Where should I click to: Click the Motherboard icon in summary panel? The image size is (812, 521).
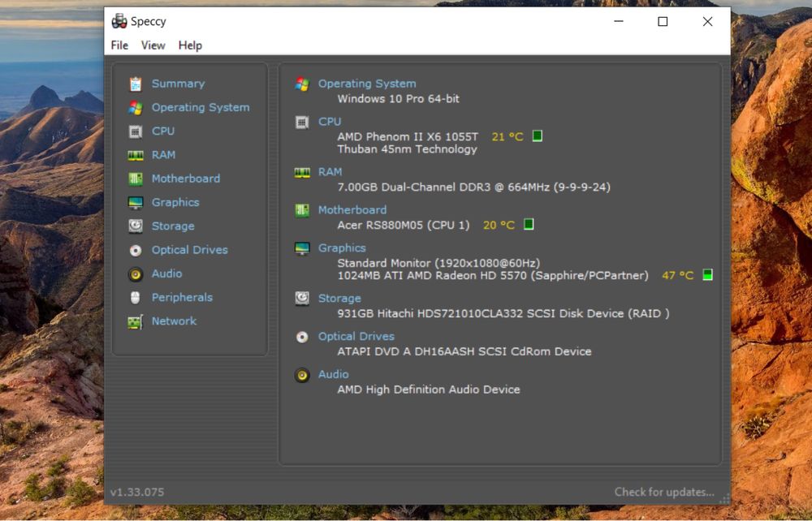(302, 210)
